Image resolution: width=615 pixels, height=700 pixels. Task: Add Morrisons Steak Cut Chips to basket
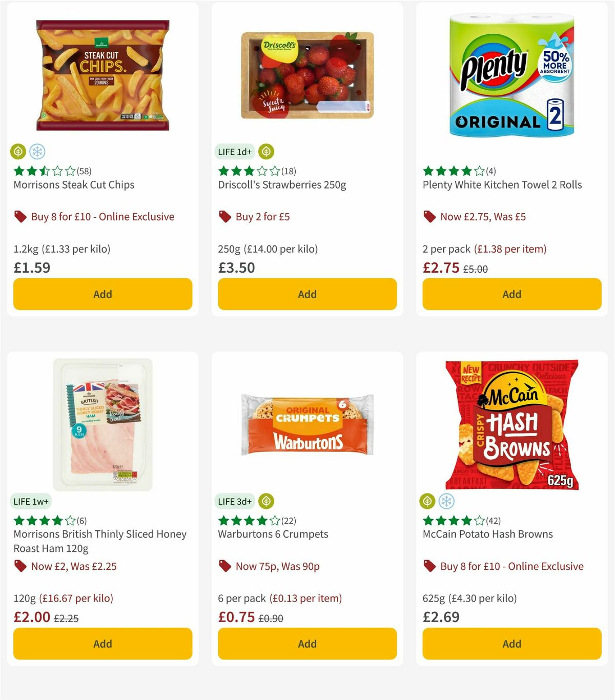click(x=102, y=294)
